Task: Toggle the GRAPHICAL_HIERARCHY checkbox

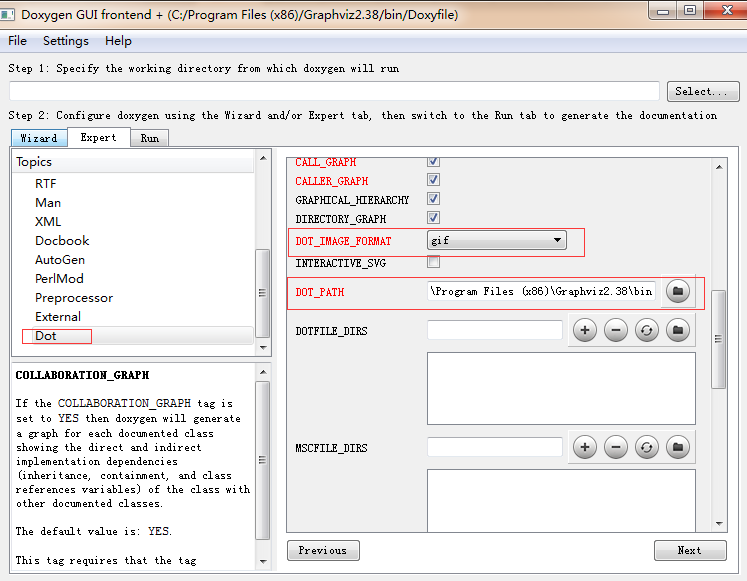Action: click(x=433, y=199)
